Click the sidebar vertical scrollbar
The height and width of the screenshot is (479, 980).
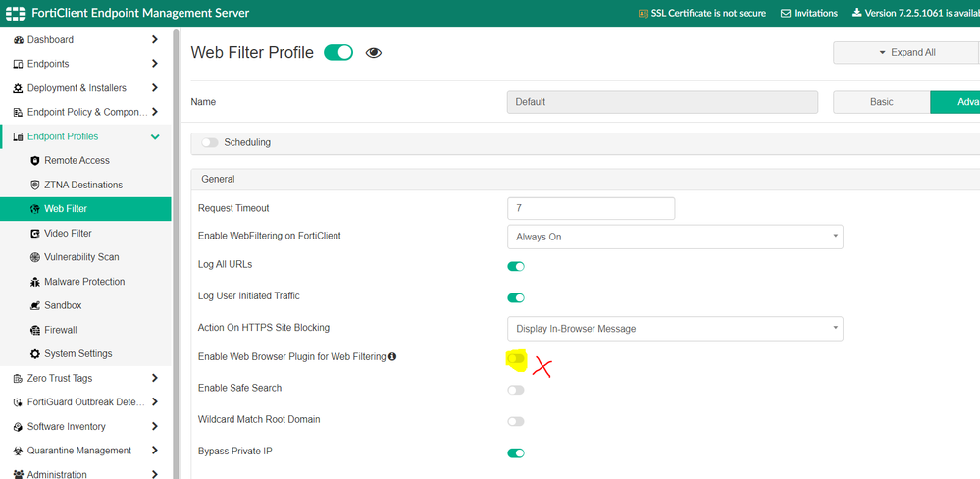[177, 253]
